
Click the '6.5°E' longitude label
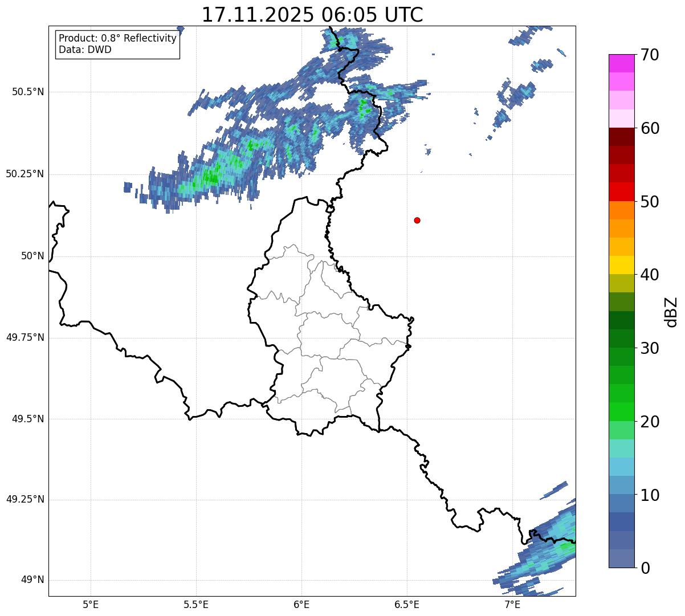coord(407,605)
